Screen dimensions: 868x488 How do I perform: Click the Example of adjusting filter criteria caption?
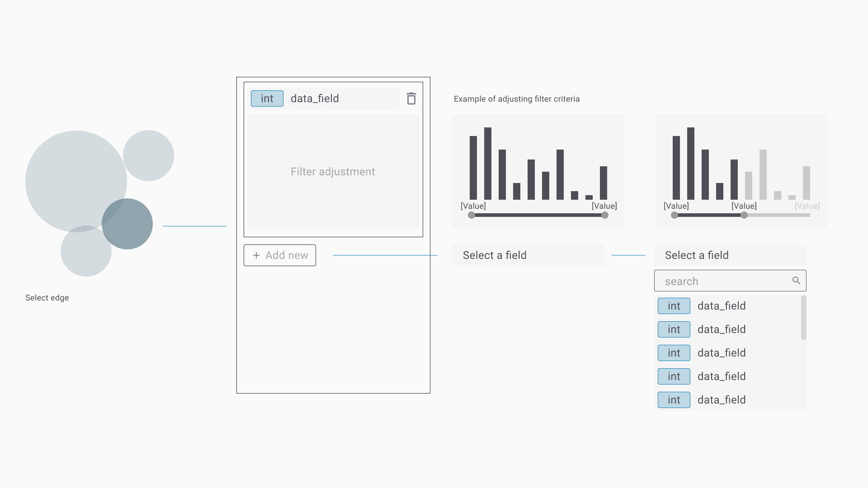[x=517, y=99]
